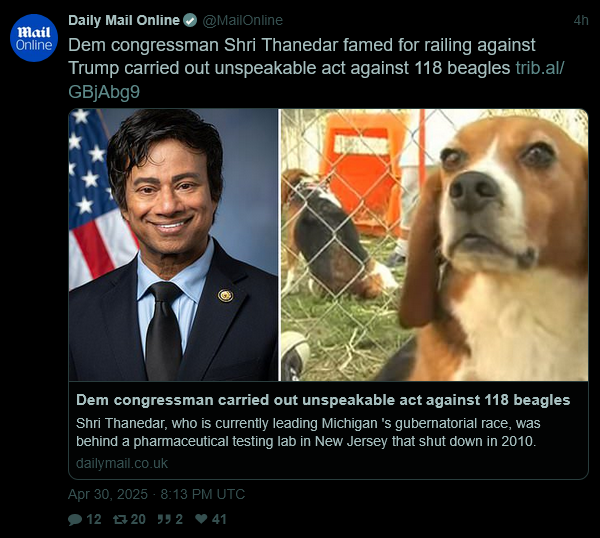Click the bold card headline about beagles

[x=323, y=400]
